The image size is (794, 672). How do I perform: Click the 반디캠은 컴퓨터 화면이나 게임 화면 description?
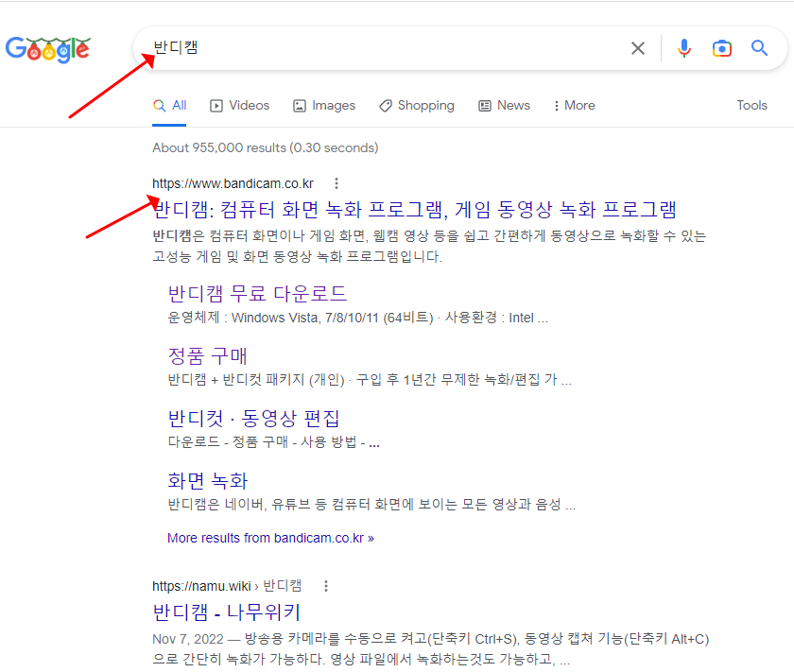click(429, 246)
